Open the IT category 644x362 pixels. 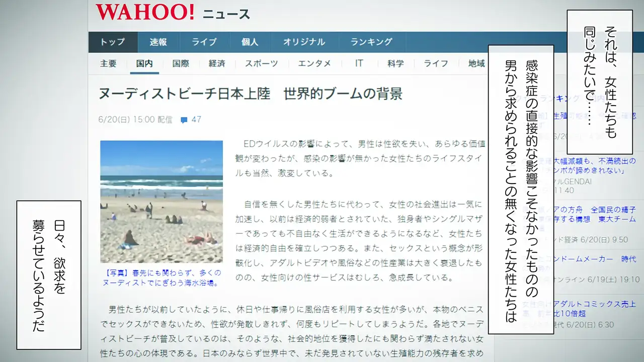pos(359,63)
